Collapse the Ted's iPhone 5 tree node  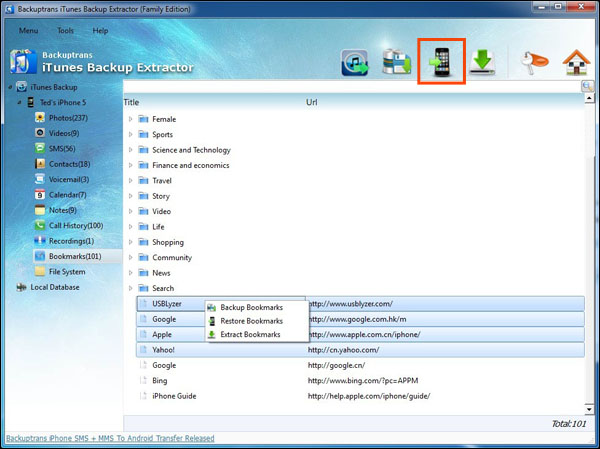pyautogui.click(x=20, y=103)
